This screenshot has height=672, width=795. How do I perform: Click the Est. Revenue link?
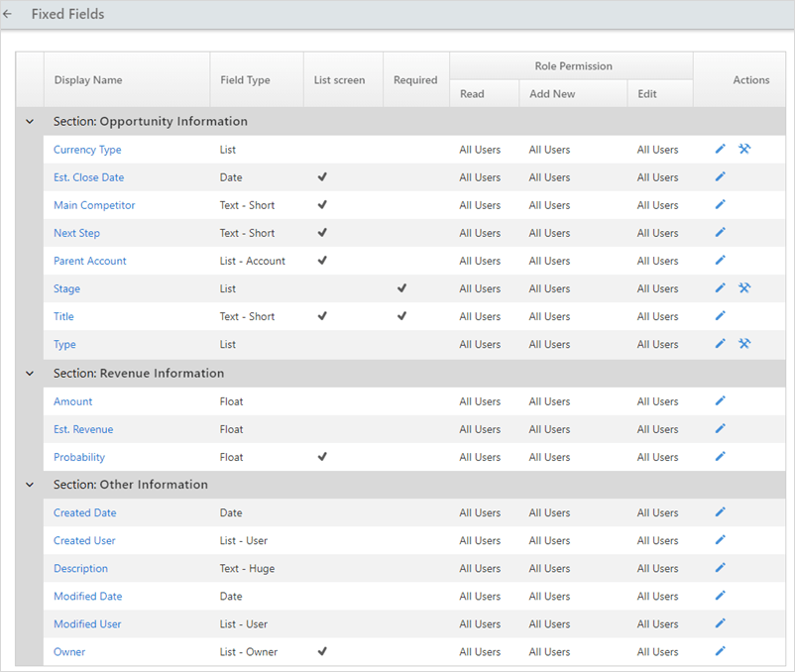83,429
